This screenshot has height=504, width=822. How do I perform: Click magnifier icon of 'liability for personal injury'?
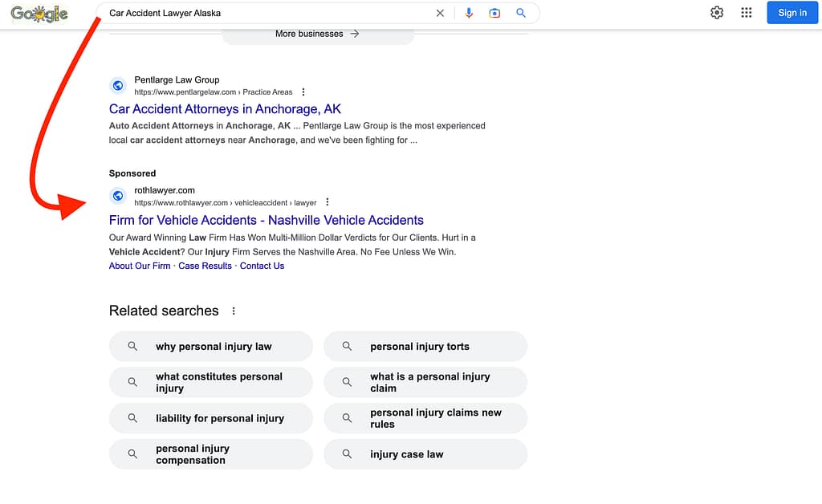(132, 418)
